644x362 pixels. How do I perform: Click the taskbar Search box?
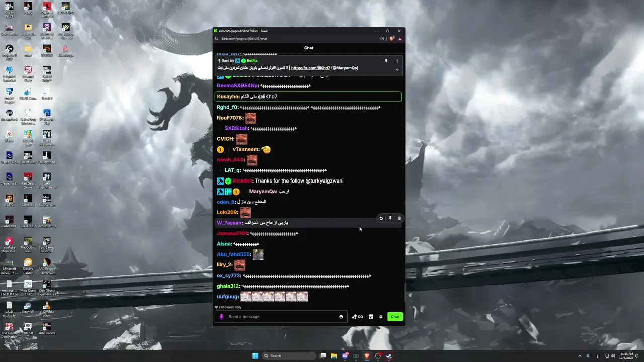[289, 356]
